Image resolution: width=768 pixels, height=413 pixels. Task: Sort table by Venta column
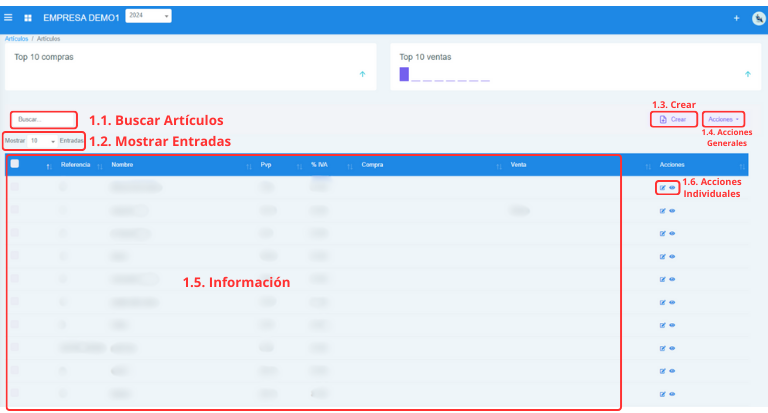pos(518,165)
